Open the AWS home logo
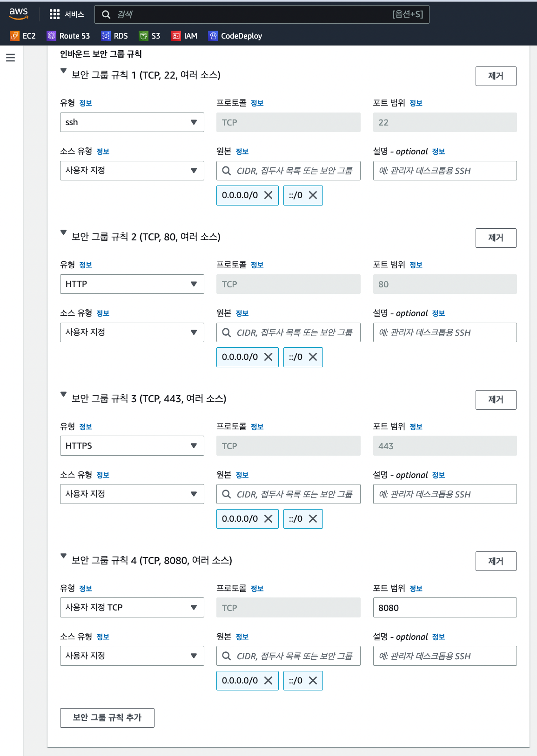This screenshot has height=756, width=537. (19, 14)
